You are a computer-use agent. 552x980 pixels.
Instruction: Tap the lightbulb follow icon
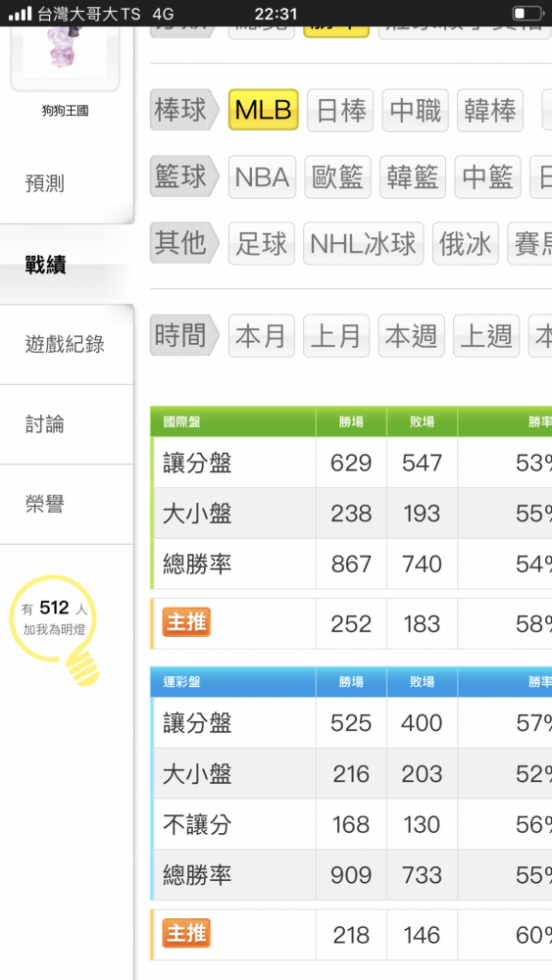click(x=54, y=629)
